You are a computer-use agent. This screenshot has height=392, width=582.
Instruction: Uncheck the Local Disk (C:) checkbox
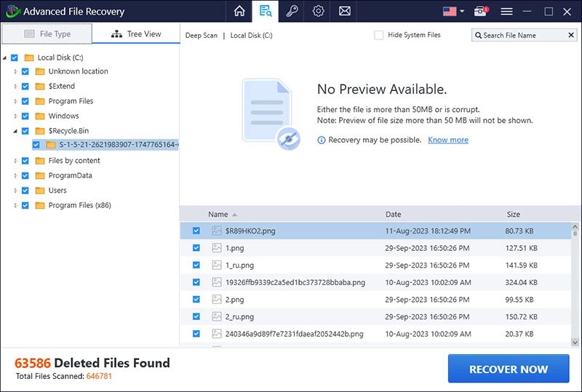(x=15, y=57)
